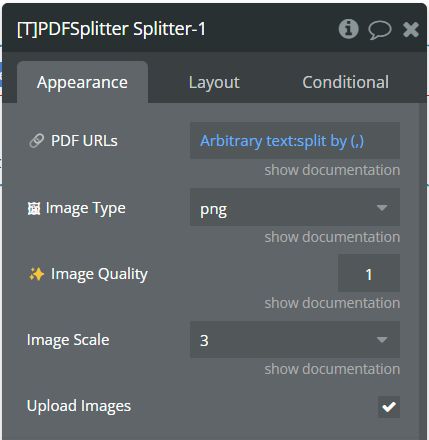
Task: Switch to the Conditional tab
Action: tap(345, 82)
